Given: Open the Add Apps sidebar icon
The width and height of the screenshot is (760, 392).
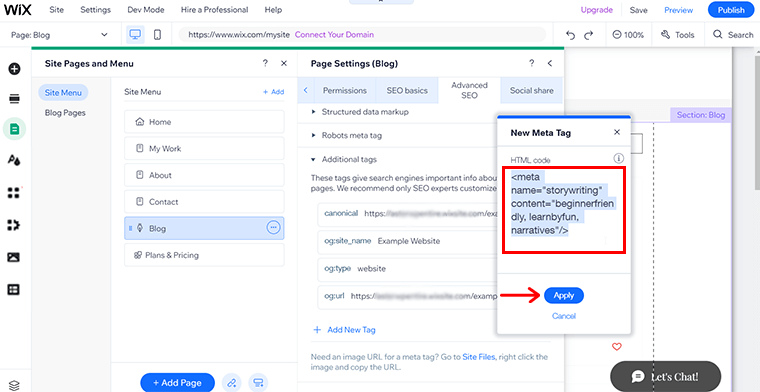Looking at the screenshot, I should pyautogui.click(x=15, y=193).
